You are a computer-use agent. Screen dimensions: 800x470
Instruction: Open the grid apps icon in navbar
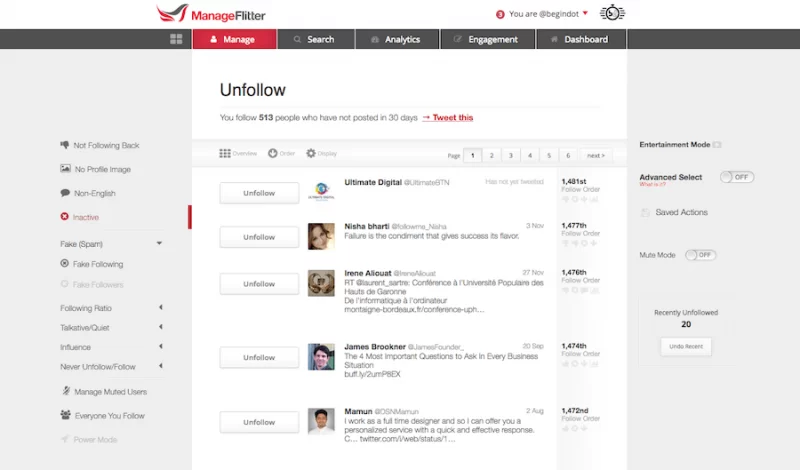pos(176,39)
